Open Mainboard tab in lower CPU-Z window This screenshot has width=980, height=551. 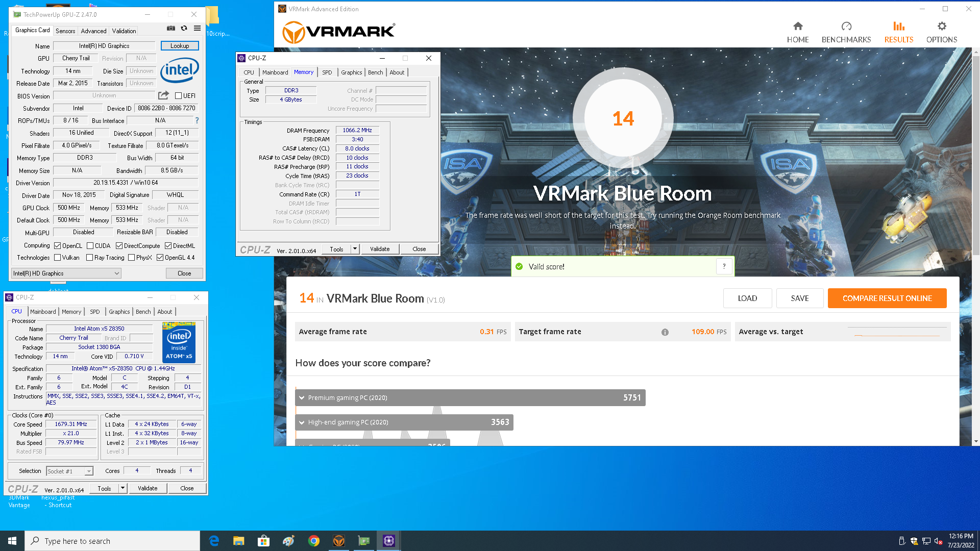(x=43, y=312)
